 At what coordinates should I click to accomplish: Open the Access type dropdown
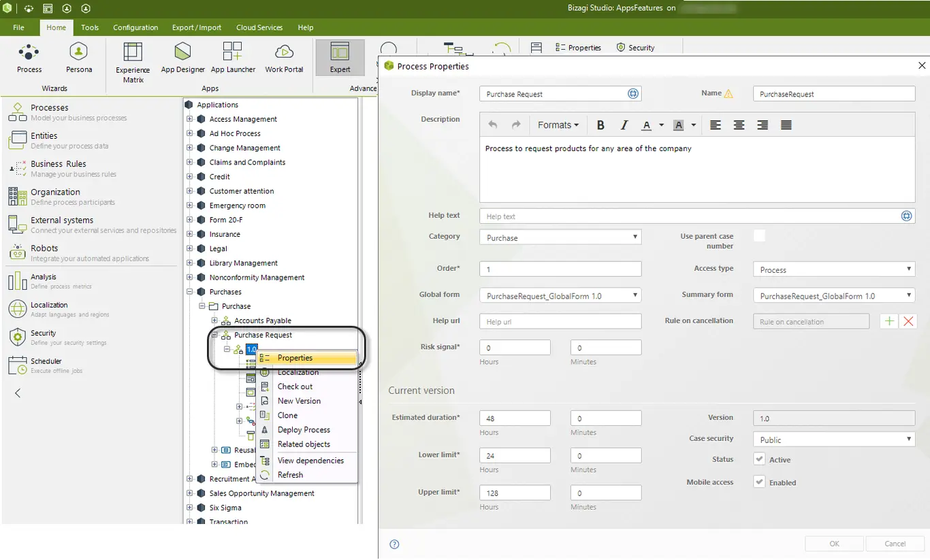(x=834, y=269)
